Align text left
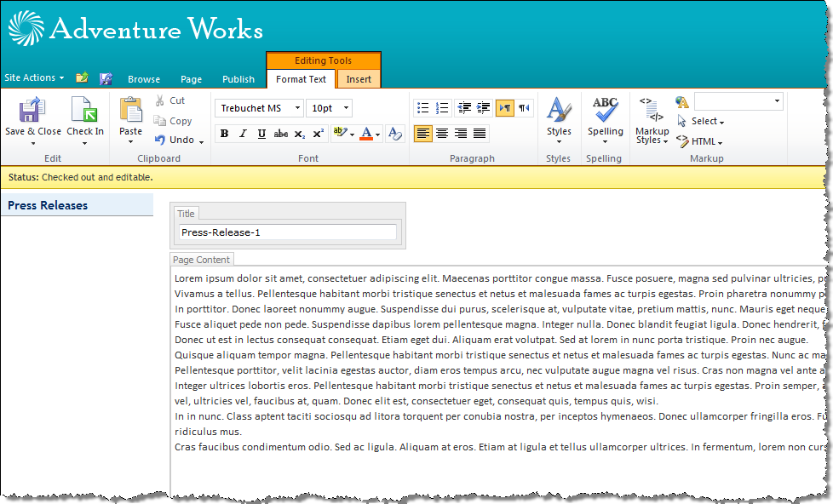Image resolution: width=833 pixels, height=504 pixels. (x=422, y=134)
